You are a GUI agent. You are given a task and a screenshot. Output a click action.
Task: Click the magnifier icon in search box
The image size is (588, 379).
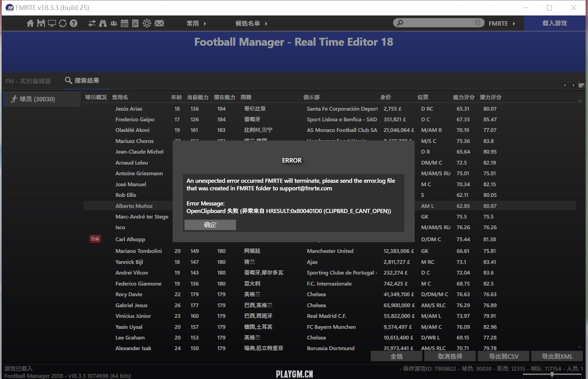coord(400,23)
